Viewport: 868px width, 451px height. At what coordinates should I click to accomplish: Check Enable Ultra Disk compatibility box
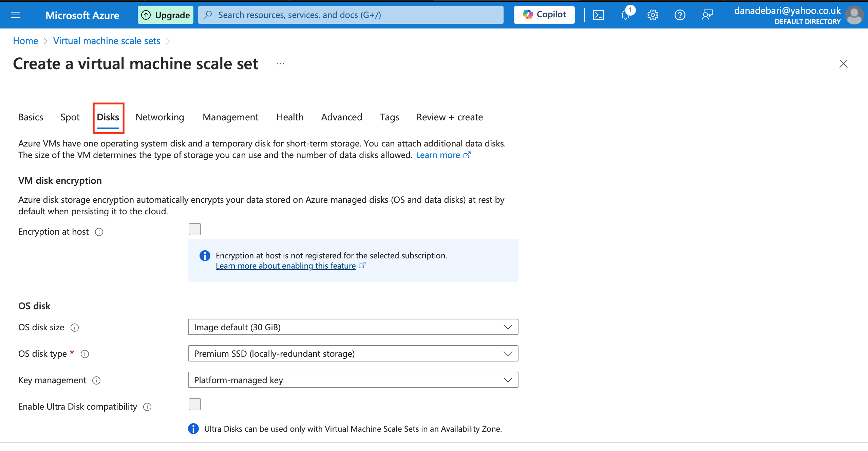195,405
